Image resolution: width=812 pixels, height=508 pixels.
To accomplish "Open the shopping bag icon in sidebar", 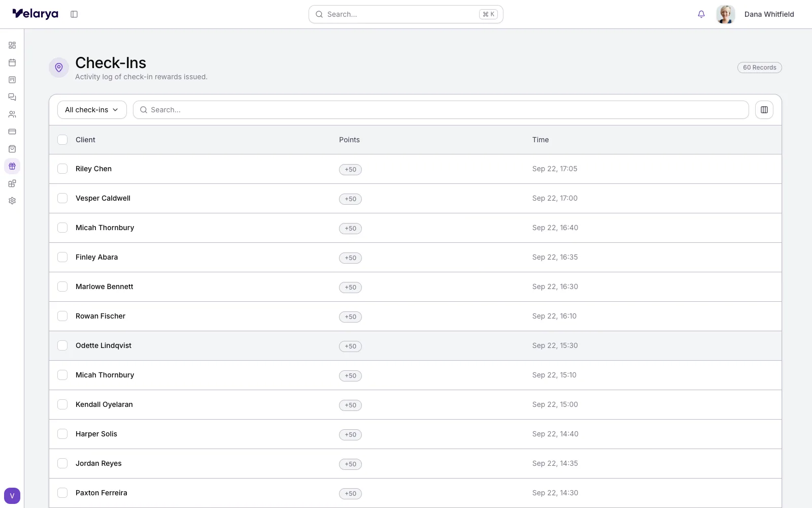I will [x=12, y=149].
